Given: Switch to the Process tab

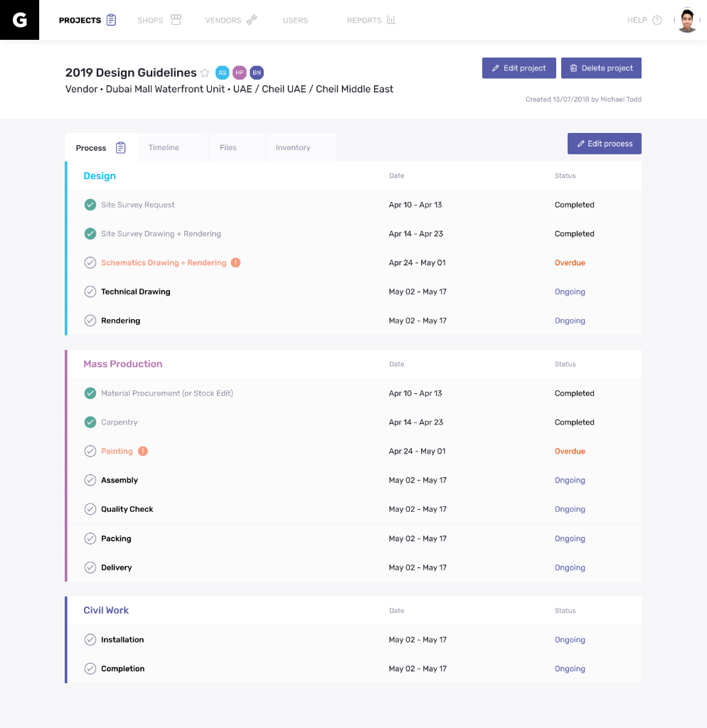Looking at the screenshot, I should 101,147.
